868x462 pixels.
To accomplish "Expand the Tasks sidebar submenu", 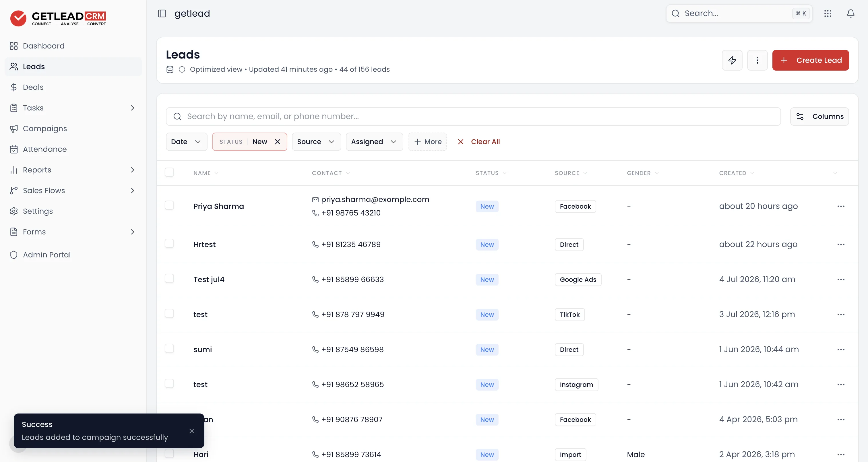I will (x=132, y=108).
